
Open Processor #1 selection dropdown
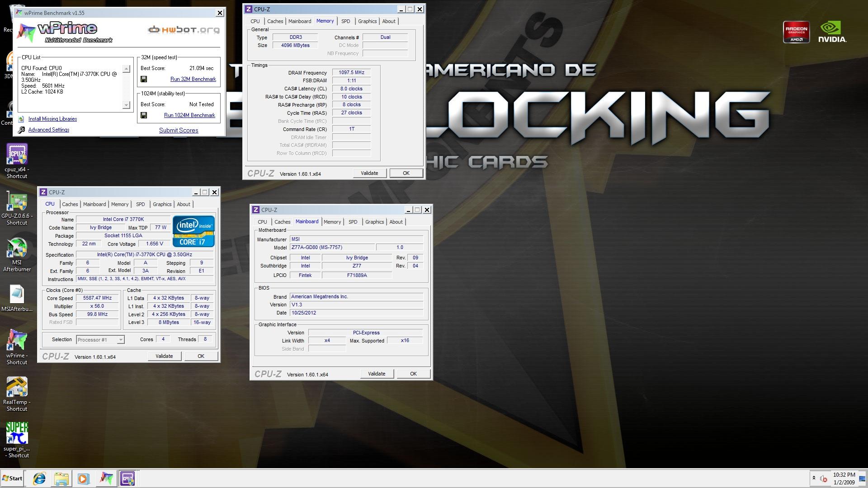(100, 340)
